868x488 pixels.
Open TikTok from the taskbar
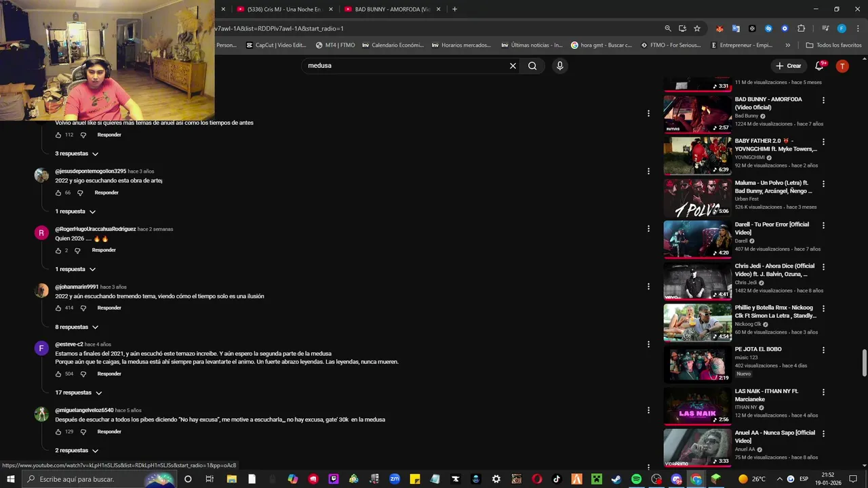tap(557, 479)
